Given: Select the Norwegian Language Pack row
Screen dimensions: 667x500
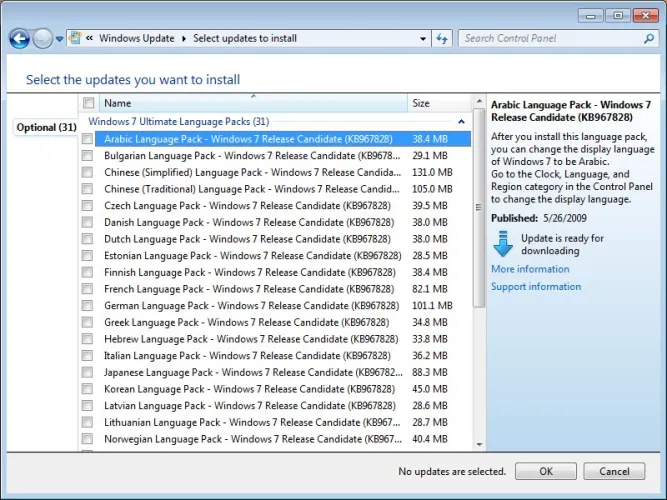Looking at the screenshot, I should [x=283, y=439].
